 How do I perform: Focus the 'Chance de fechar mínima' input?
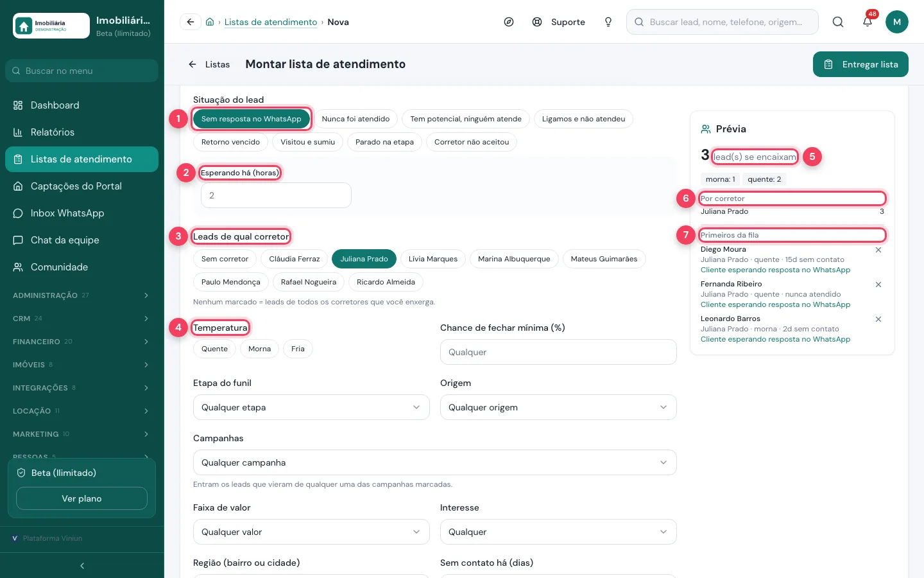click(x=558, y=352)
